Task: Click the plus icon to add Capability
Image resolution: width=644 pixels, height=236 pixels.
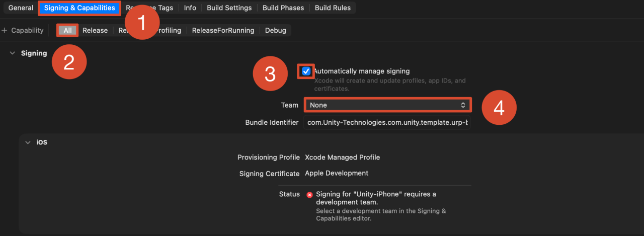Action: (x=5, y=30)
